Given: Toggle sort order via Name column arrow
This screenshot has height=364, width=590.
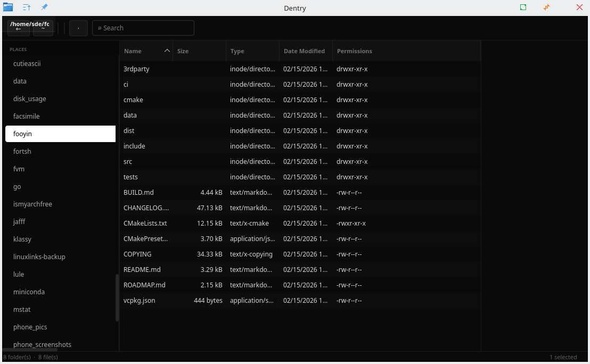Looking at the screenshot, I should coord(167,51).
